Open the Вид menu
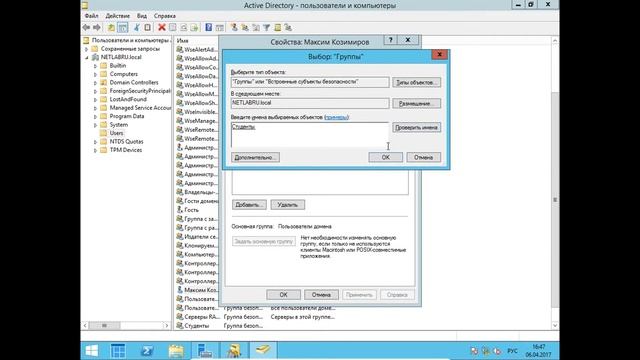Viewport: 640px width, 360px height. pyautogui.click(x=142, y=16)
